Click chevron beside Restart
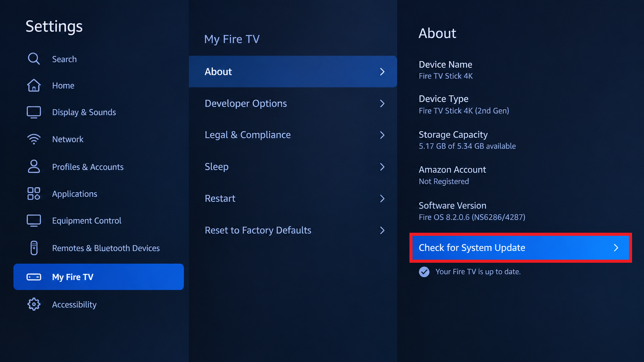 (x=382, y=199)
